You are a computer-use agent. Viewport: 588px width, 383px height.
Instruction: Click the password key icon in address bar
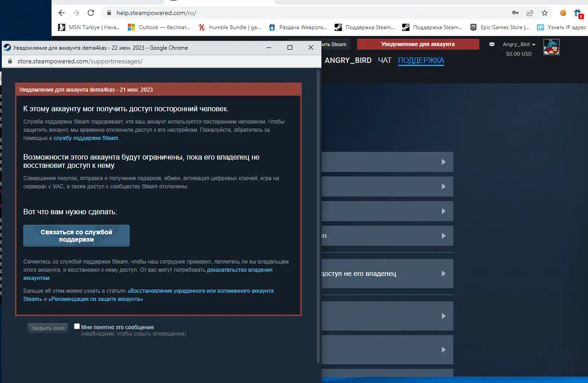[515, 13]
